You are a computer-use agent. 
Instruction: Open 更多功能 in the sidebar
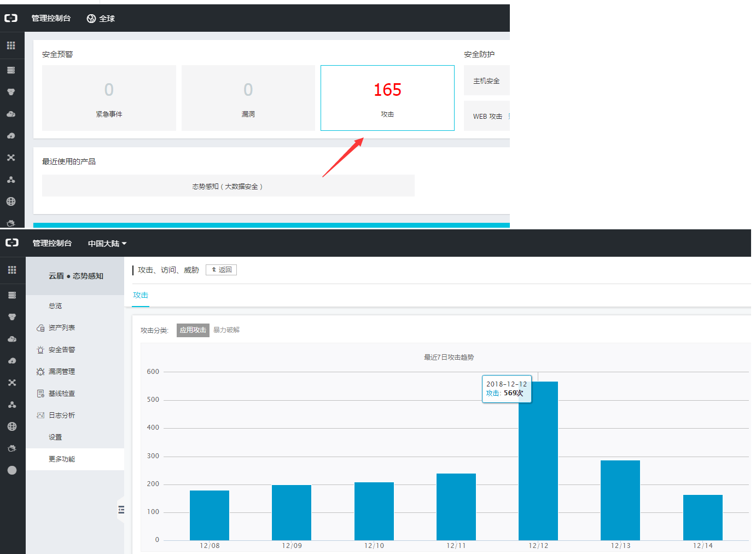(62, 459)
